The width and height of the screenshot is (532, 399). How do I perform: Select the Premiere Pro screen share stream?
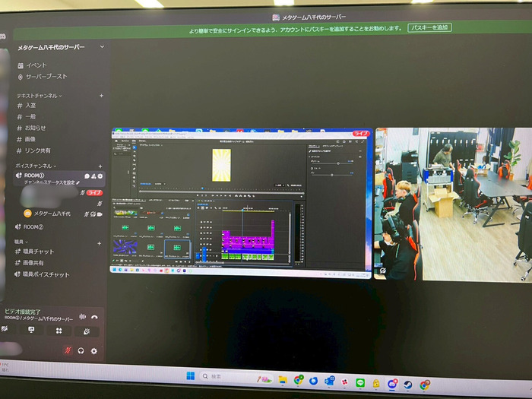242,203
